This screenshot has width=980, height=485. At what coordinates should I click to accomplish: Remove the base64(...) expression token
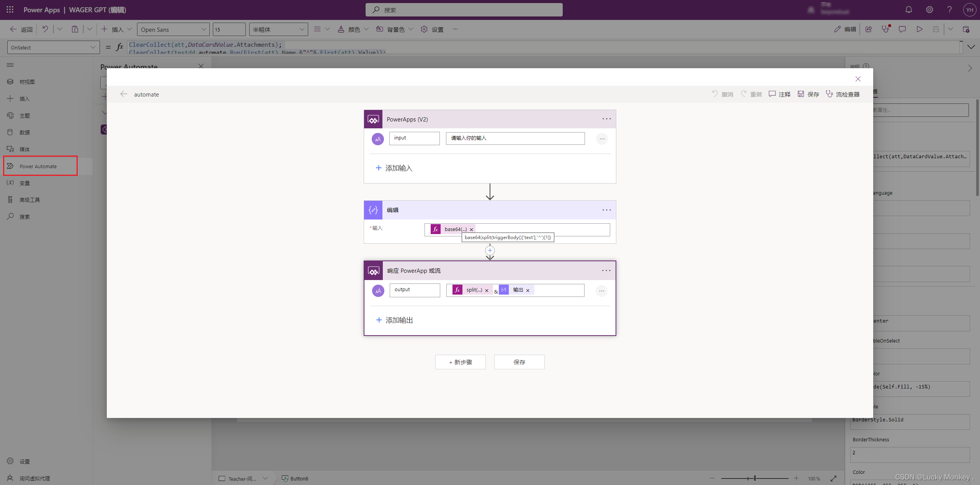[x=472, y=229]
